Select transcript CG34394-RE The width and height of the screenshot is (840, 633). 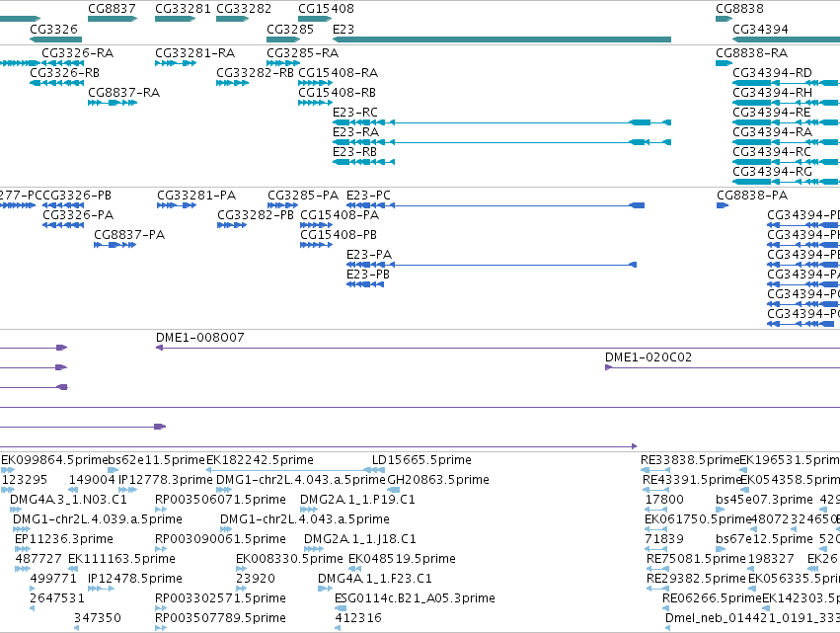click(786, 122)
